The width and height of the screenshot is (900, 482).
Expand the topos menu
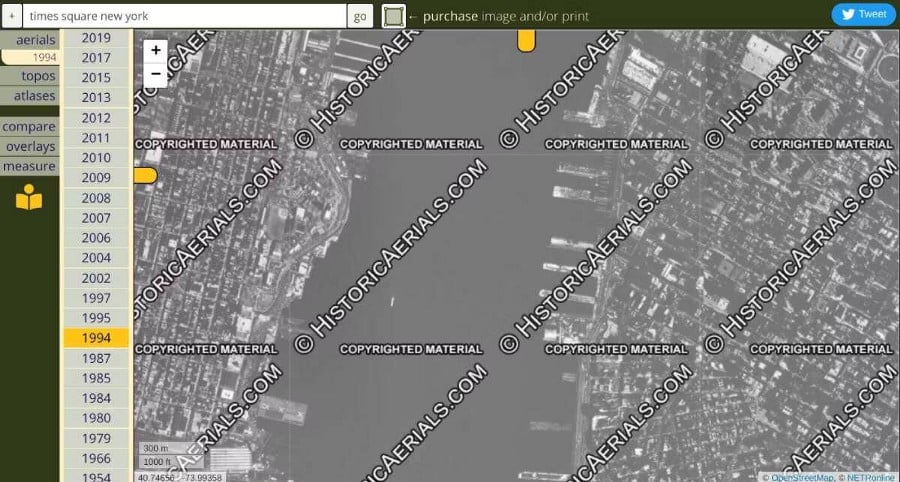(x=29, y=76)
